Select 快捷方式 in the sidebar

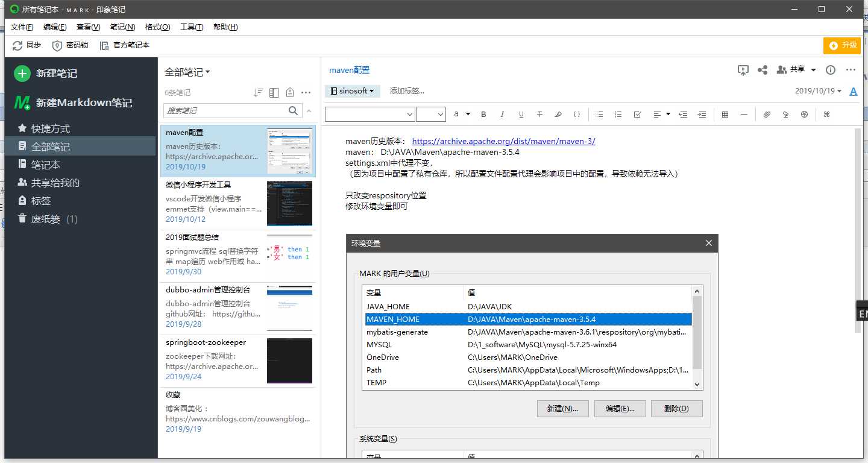51,128
